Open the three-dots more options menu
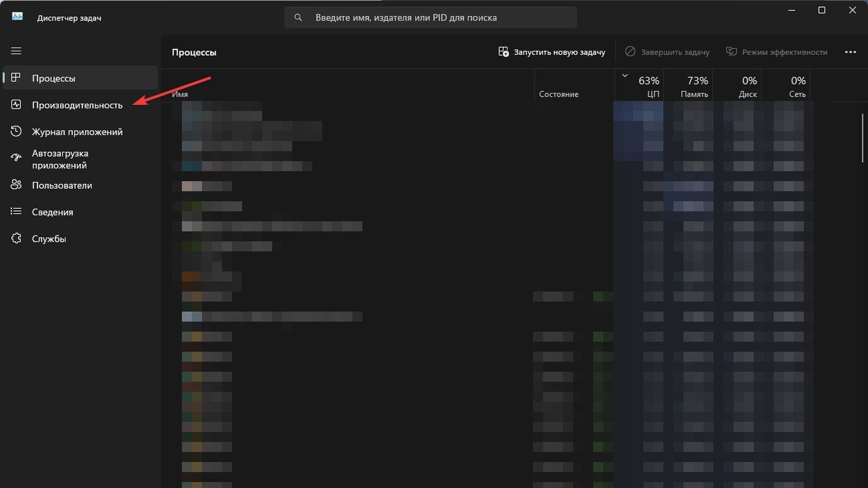 851,52
